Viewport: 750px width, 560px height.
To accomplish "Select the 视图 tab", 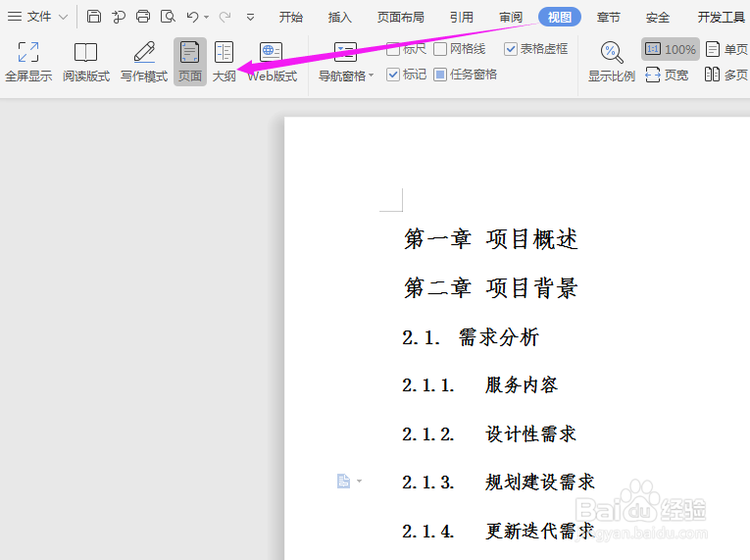I will tap(560, 18).
